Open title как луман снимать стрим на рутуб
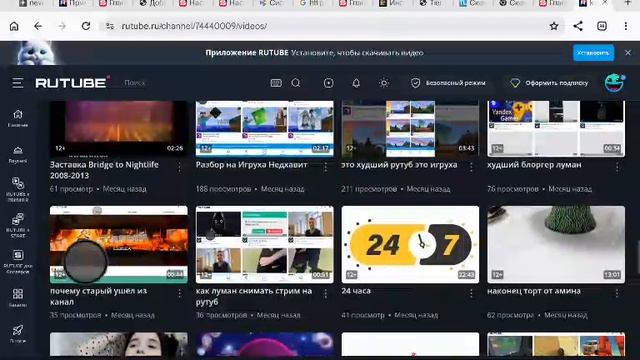Image resolution: width=640 pixels, height=360 pixels. [254, 296]
